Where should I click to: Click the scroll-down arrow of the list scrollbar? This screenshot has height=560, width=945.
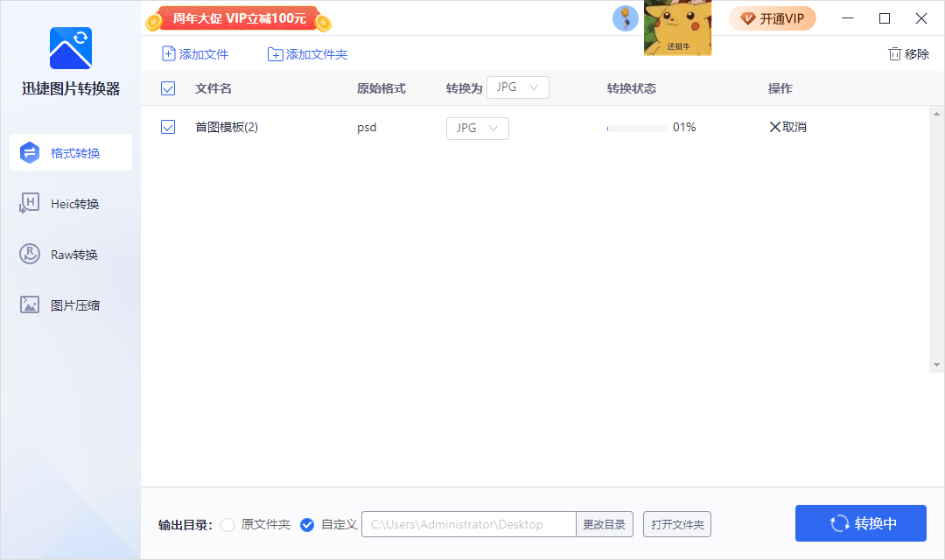tap(936, 365)
